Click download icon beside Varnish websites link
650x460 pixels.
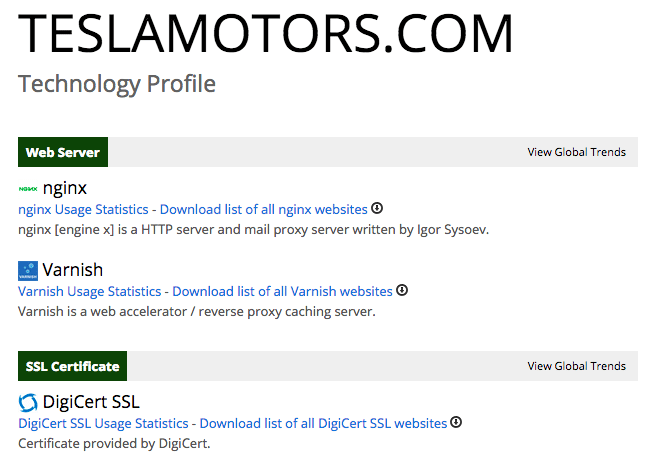pyautogui.click(x=402, y=291)
